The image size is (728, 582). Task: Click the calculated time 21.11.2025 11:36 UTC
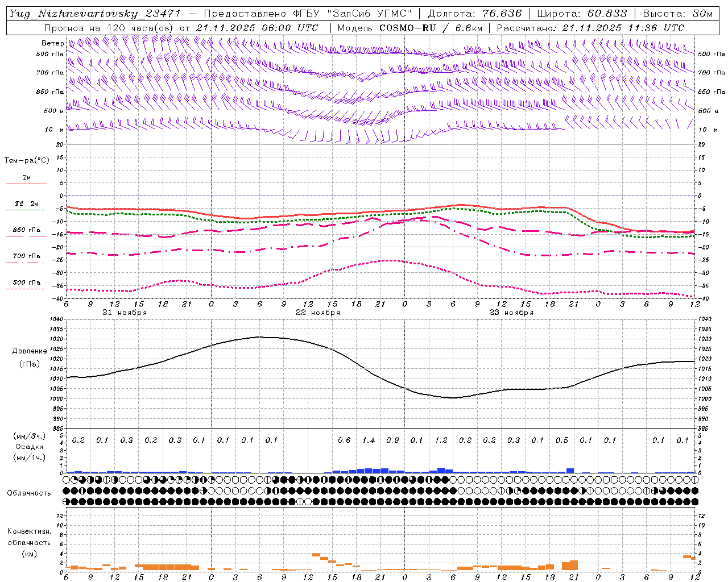click(x=623, y=28)
